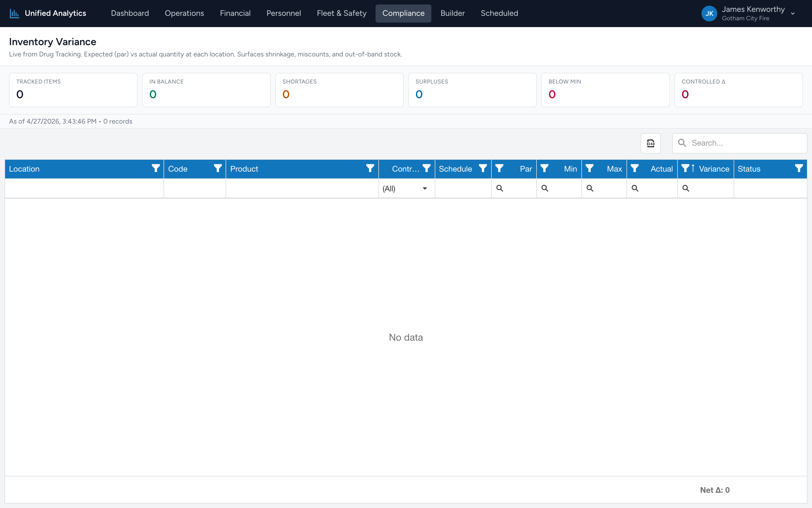The height and width of the screenshot is (508, 812).
Task: Sort by the Location column header
Action: (x=24, y=169)
